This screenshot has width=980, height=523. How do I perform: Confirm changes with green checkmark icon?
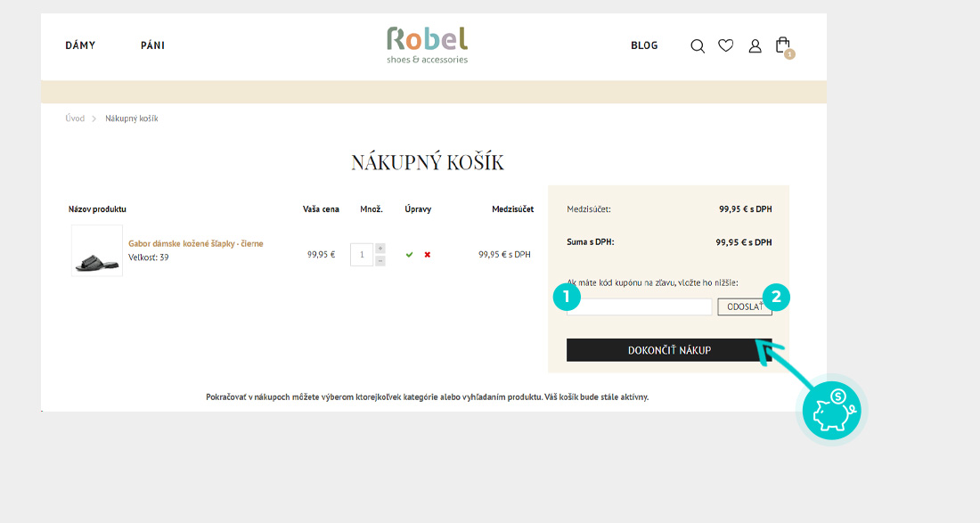409,255
